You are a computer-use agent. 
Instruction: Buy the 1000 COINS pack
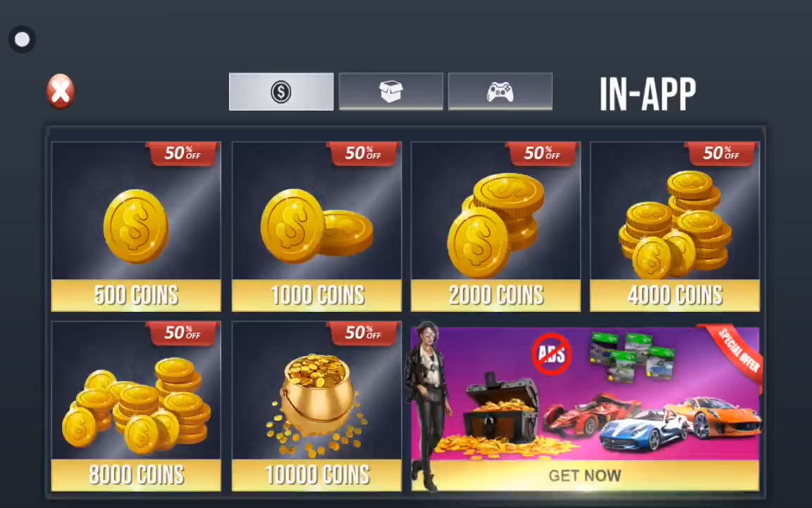click(317, 296)
